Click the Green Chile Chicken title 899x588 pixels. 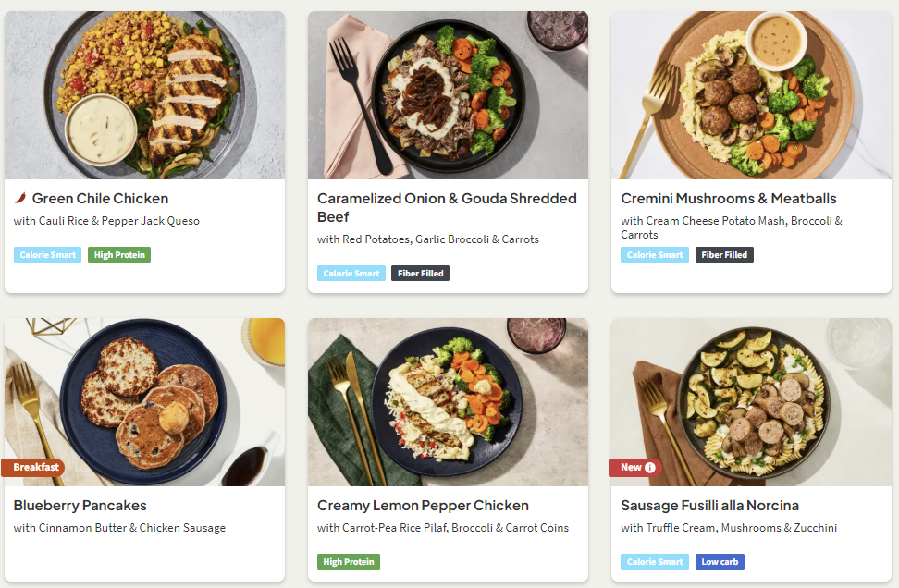pos(100,198)
